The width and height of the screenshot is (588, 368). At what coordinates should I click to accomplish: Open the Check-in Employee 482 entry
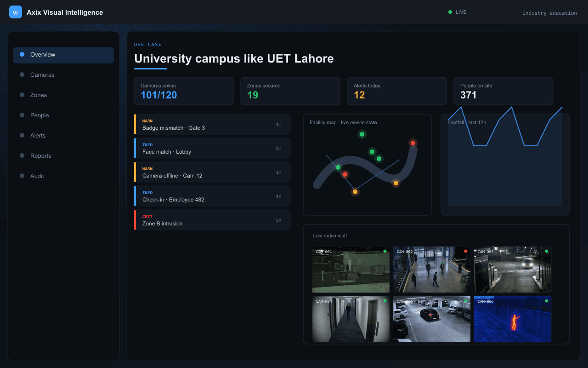212,196
